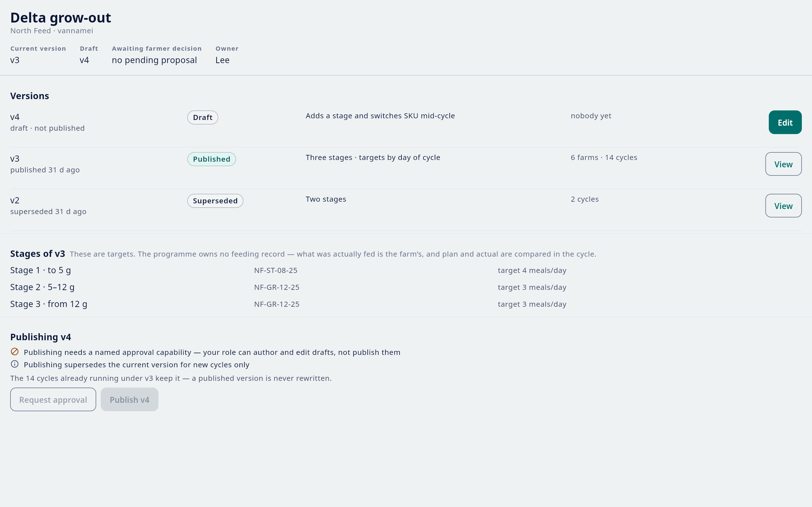The width and height of the screenshot is (812, 507).
Task: Select the v2 version row title
Action: (x=15, y=200)
